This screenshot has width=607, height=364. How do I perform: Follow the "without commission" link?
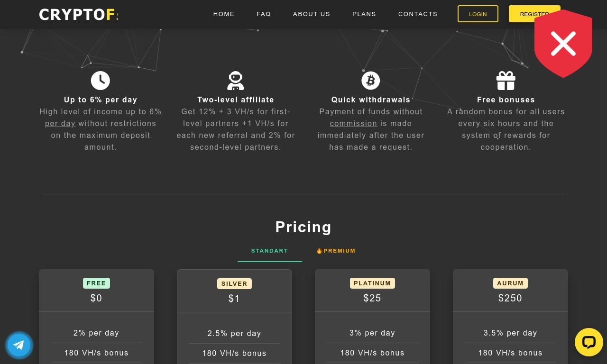pyautogui.click(x=376, y=118)
